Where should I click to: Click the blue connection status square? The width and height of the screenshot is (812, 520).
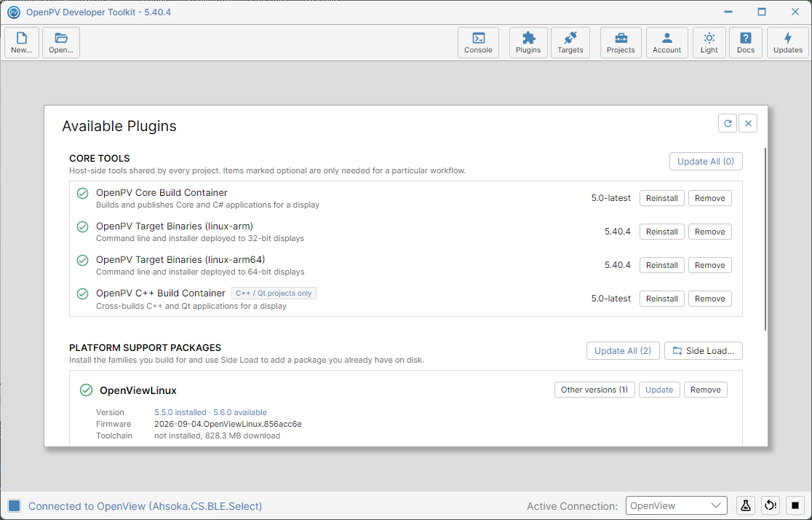[14, 506]
